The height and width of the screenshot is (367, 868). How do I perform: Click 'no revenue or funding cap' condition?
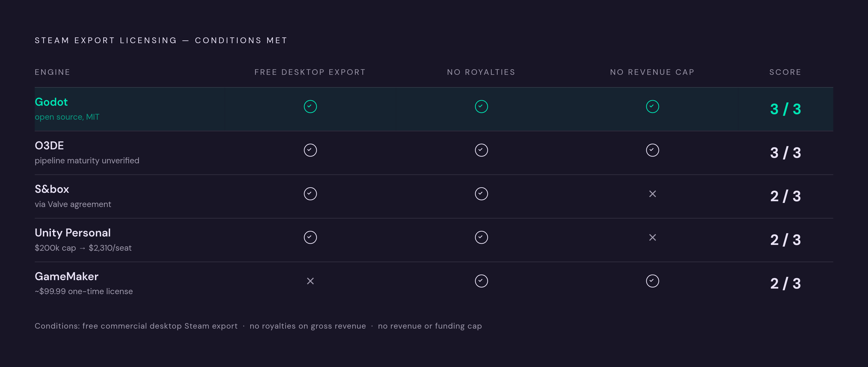click(x=430, y=326)
